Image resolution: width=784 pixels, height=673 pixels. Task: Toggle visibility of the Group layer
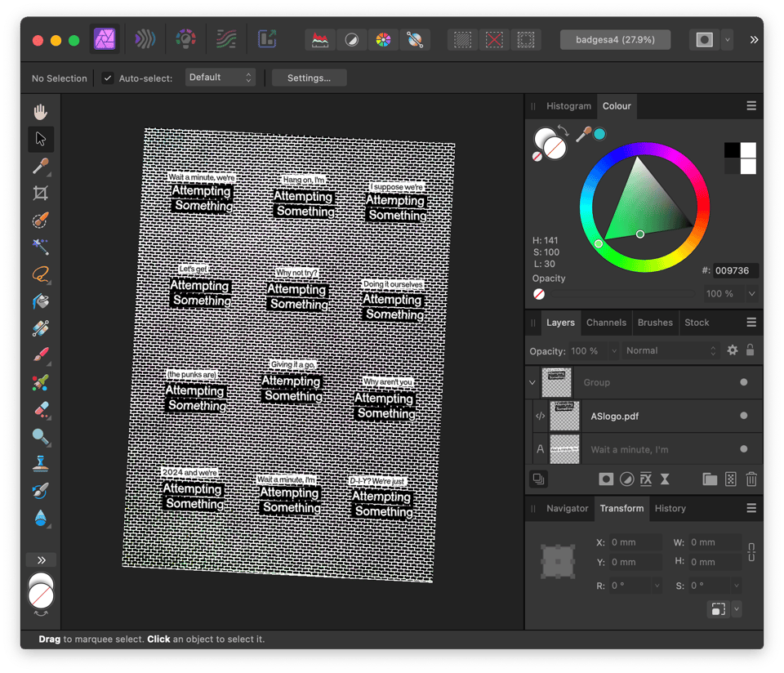coord(742,382)
